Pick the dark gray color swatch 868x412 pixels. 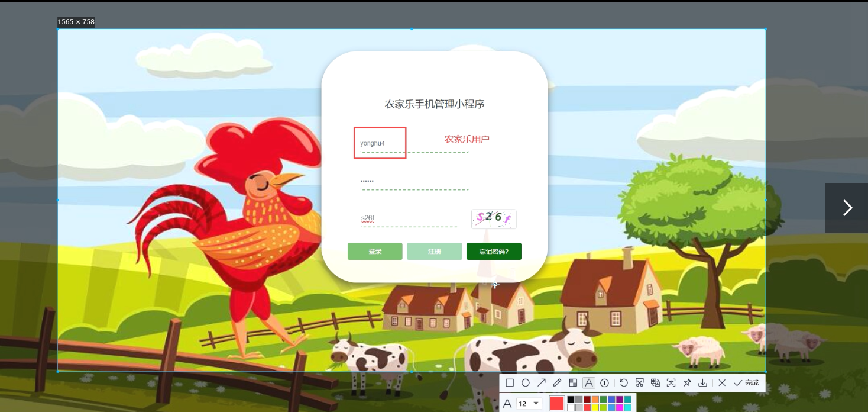pos(579,400)
